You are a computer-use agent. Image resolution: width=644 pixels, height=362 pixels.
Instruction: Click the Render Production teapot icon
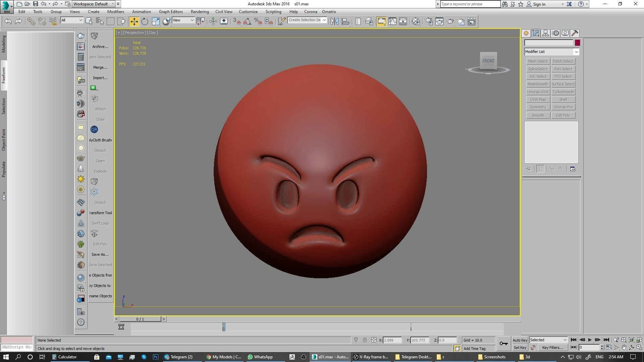pos(450,21)
